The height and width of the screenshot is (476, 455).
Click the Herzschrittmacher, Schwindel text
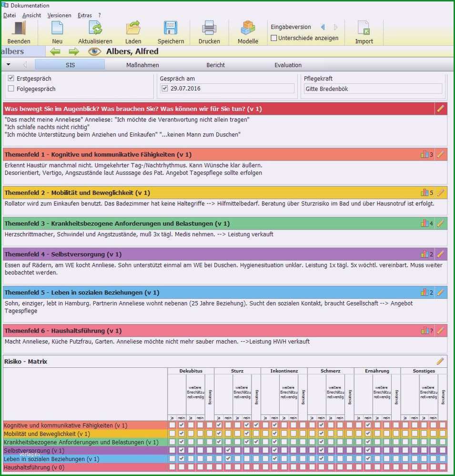[x=139, y=234]
